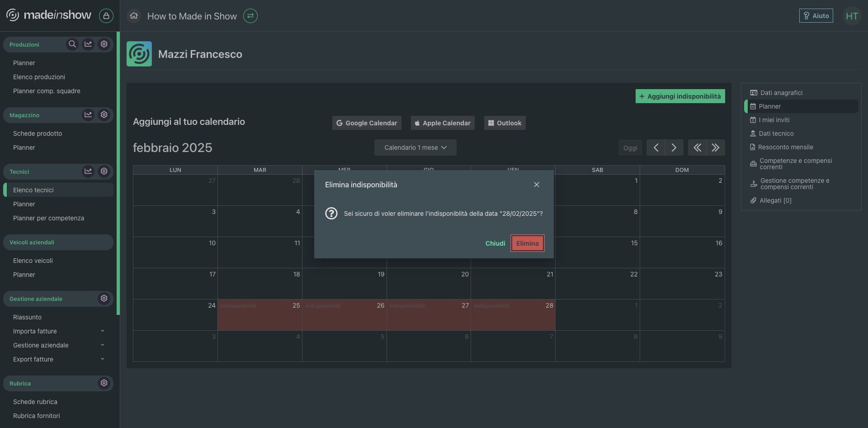Click Aggiungi indisponibilità button
Image resolution: width=868 pixels, height=428 pixels.
coord(680,96)
